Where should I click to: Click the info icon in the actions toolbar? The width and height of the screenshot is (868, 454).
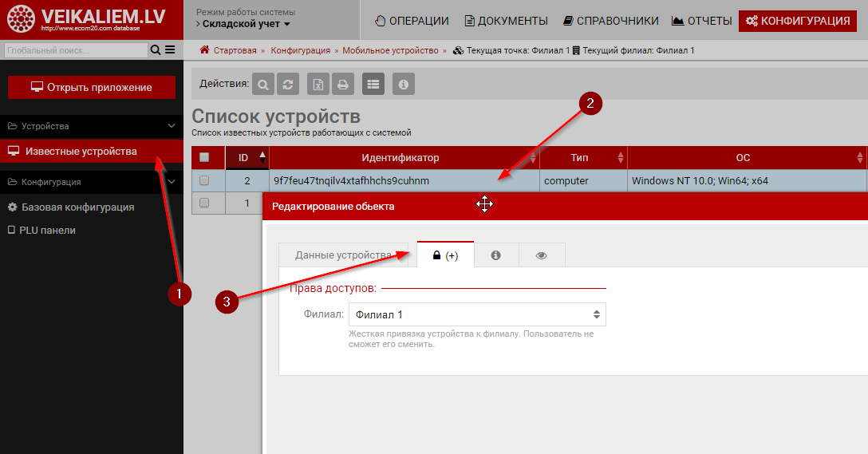[404, 84]
